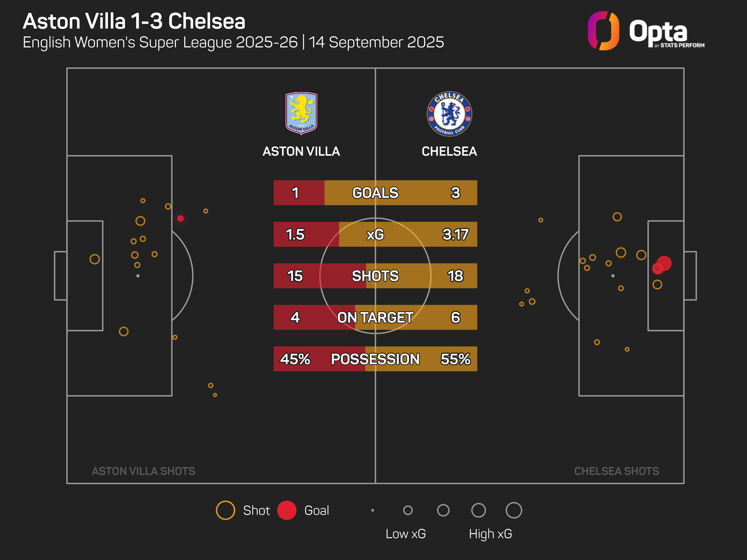The width and height of the screenshot is (747, 560).
Task: Click Aston Villa's 45% possession value
Action: (295, 359)
